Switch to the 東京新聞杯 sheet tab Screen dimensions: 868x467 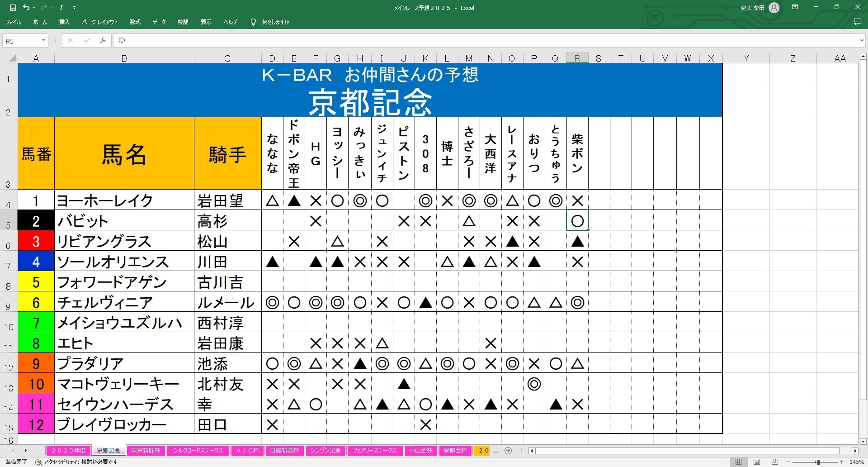pos(146,450)
